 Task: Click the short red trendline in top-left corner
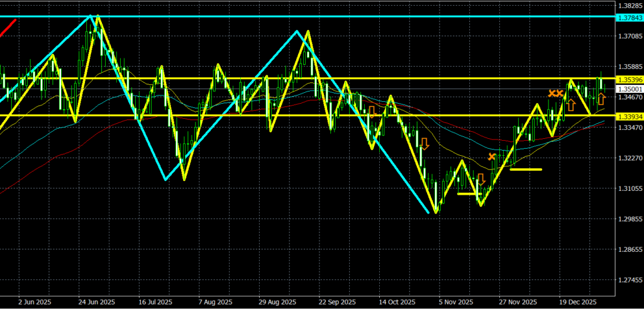[x=8, y=28]
